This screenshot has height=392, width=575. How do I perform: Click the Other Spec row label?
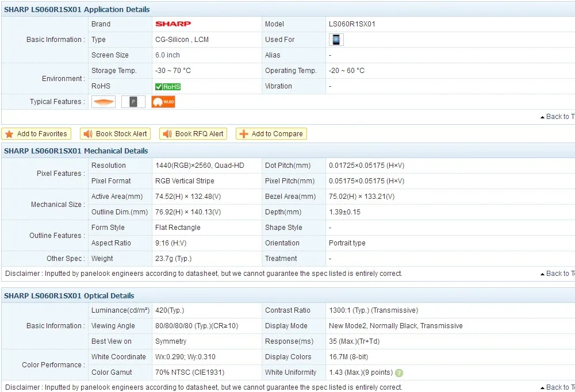(66, 259)
